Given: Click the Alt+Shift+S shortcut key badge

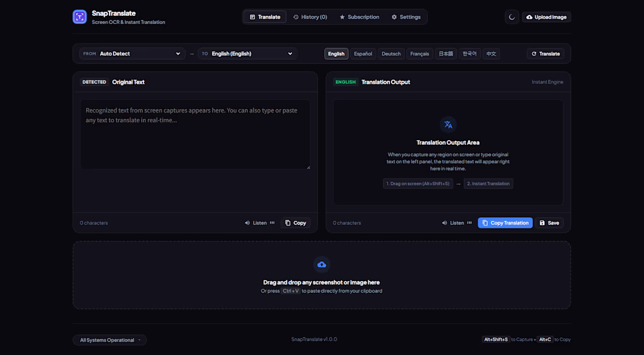Looking at the screenshot, I should (x=496, y=339).
